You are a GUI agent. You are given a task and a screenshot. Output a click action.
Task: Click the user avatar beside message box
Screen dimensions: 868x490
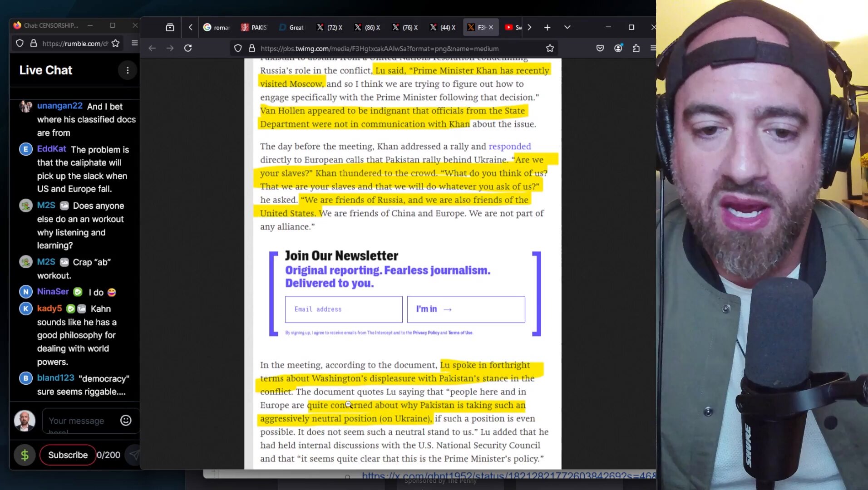coord(25,421)
